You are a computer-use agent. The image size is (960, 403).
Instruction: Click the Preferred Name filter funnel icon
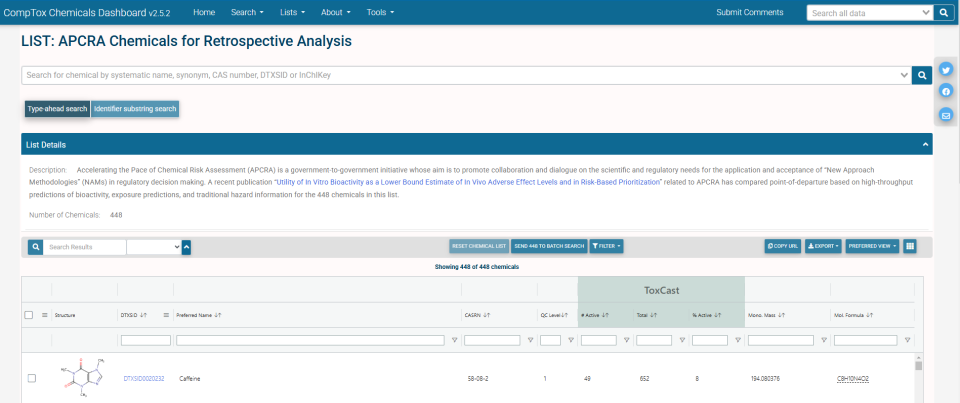tap(455, 340)
